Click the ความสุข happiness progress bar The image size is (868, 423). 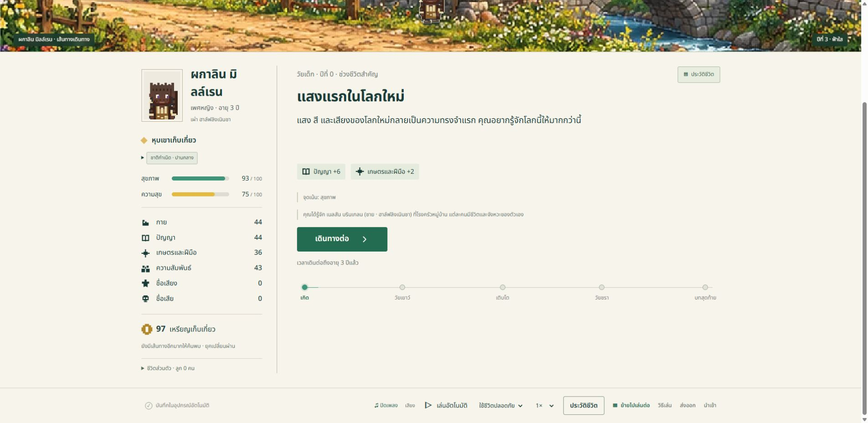tap(200, 194)
